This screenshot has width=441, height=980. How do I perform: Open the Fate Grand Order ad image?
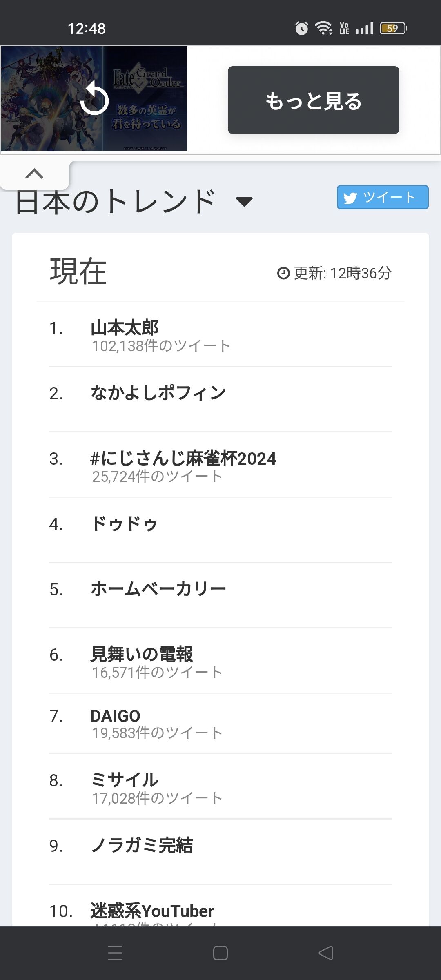(x=94, y=99)
